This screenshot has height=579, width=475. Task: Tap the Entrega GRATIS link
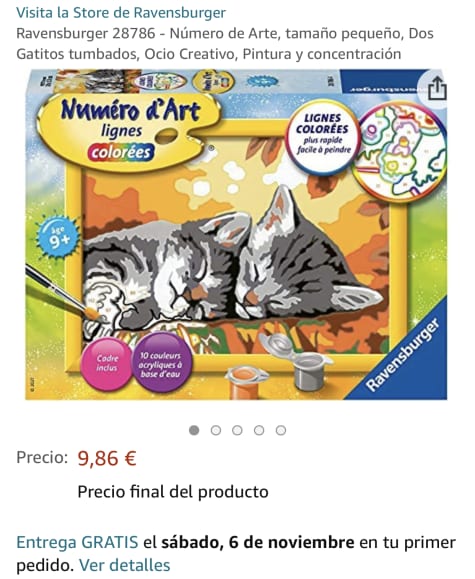tap(77, 542)
